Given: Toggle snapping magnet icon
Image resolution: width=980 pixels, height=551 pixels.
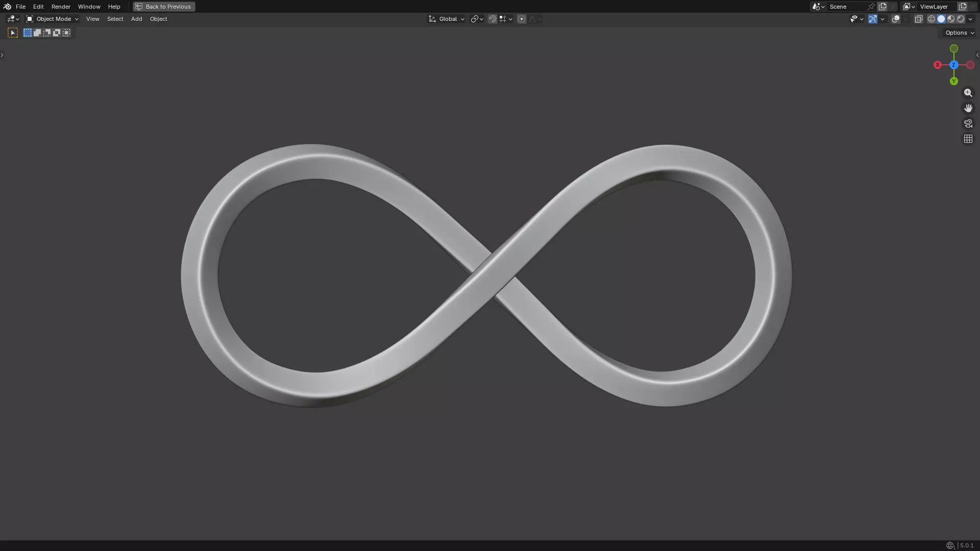Looking at the screenshot, I should tap(493, 19).
